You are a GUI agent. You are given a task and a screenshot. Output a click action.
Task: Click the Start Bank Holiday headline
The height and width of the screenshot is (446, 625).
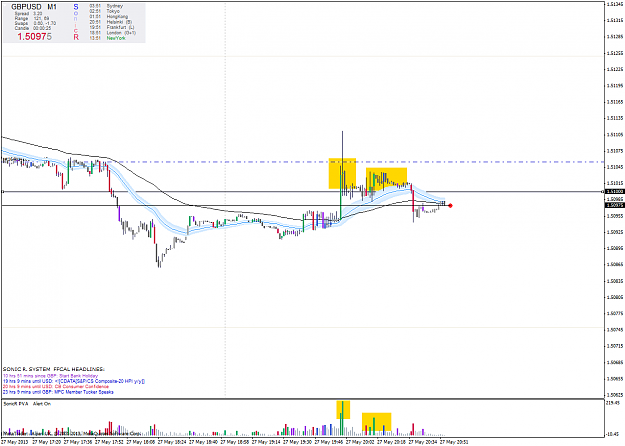(50, 375)
